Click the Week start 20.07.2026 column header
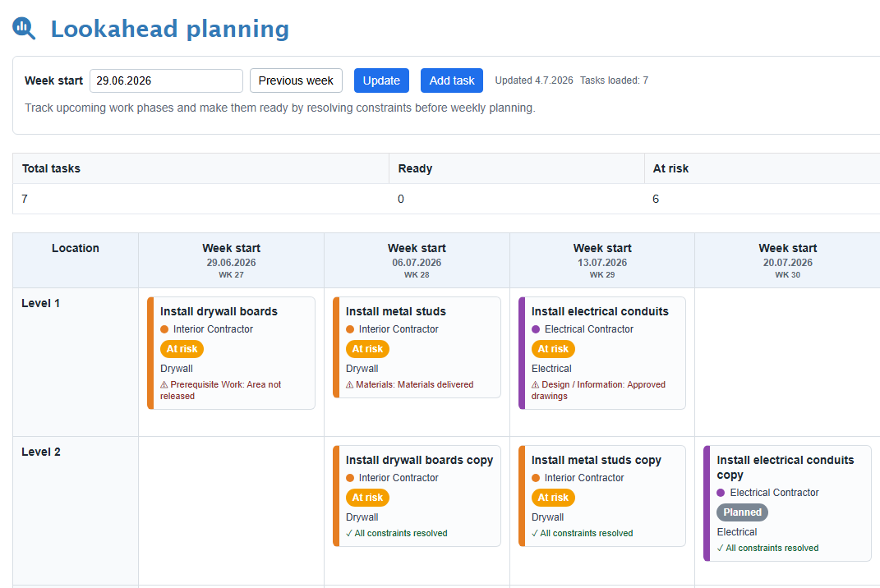The image size is (880, 588). pyautogui.click(x=787, y=260)
